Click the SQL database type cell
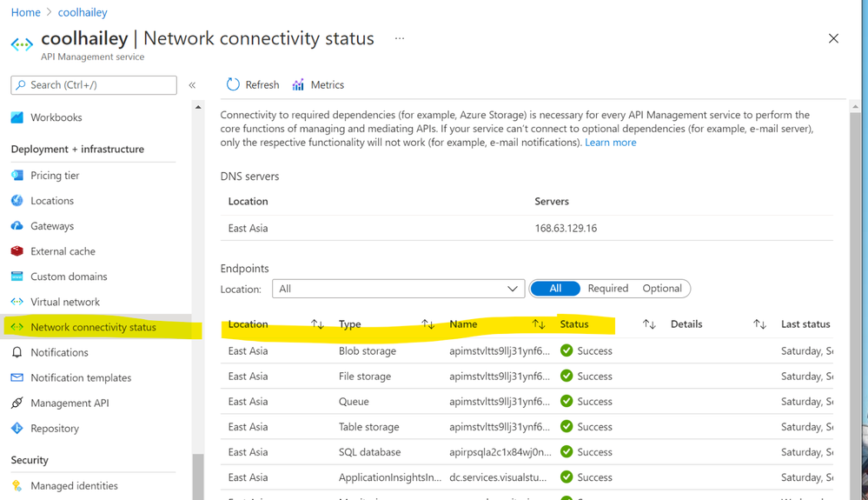868x500 pixels. (370, 452)
